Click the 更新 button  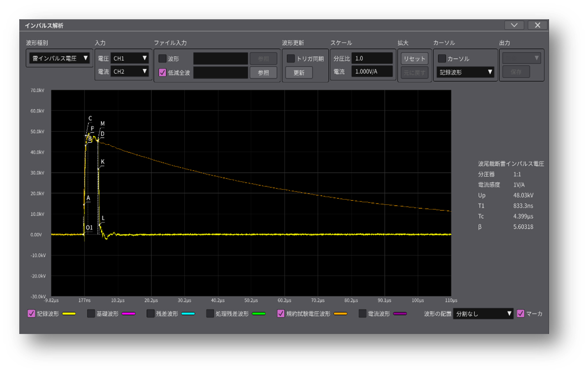[299, 73]
